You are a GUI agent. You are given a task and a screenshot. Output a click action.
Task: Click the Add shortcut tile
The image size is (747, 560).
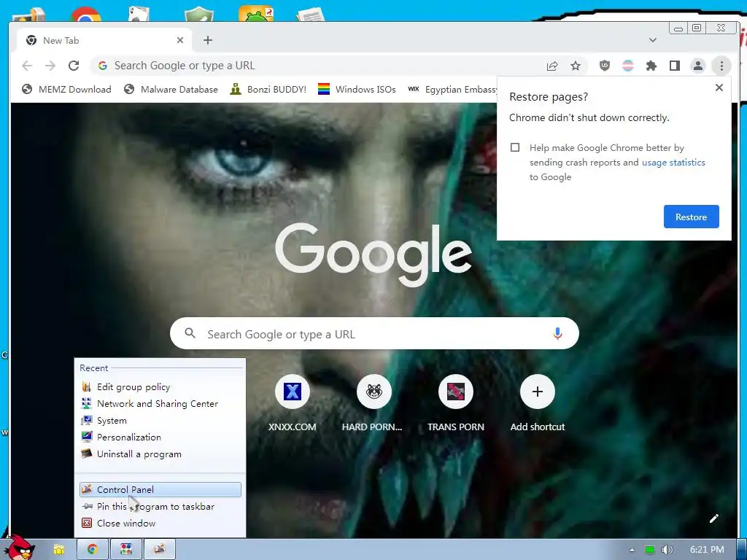538,402
